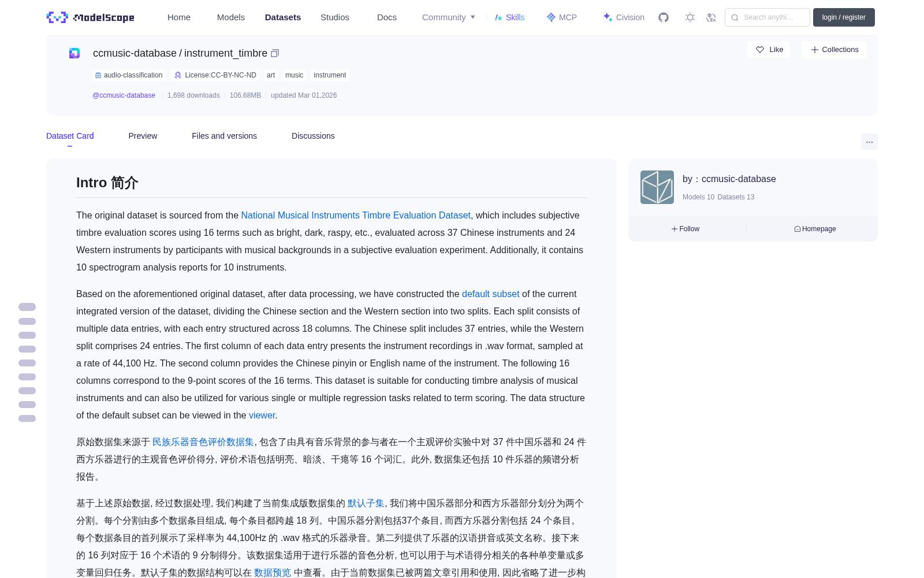Open the Studios menu item
The width and height of the screenshot is (924, 578).
335,17
